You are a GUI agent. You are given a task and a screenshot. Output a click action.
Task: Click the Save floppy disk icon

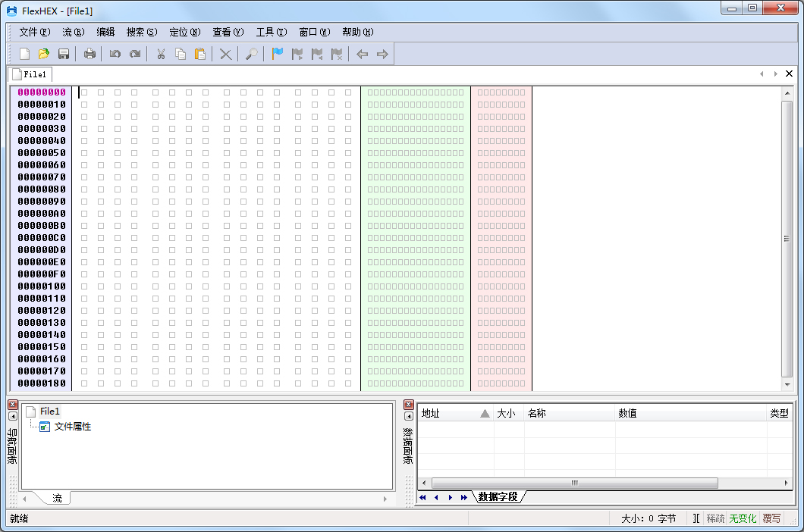[64, 54]
